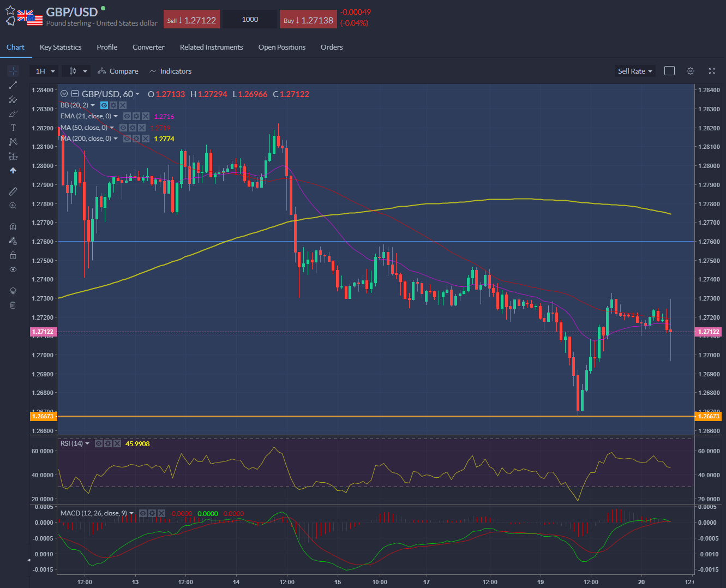Toggle visibility of RSI (14)

click(x=98, y=443)
